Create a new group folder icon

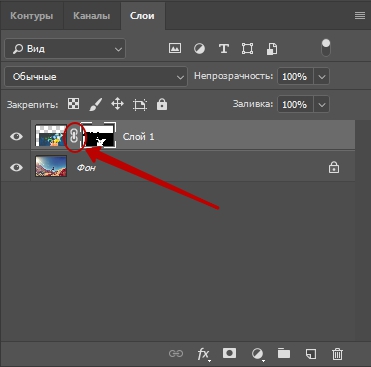pos(284,353)
